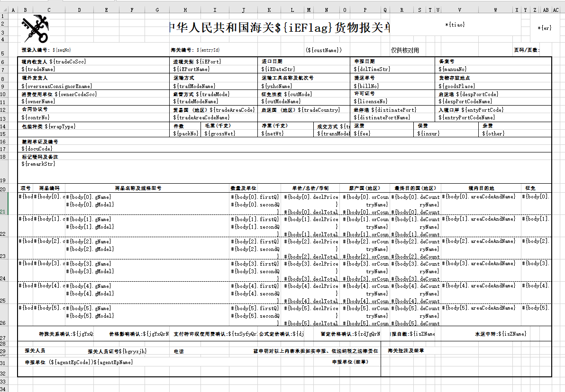Click the ${packNo} cell

tap(186, 134)
